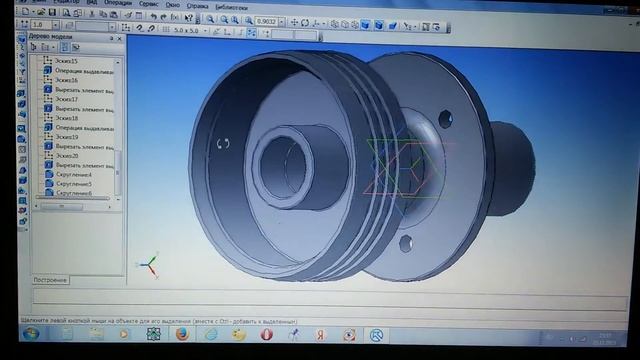640x360 pixels.
Task: Toggle the highlighted tree structure display button
Action: click(64, 47)
